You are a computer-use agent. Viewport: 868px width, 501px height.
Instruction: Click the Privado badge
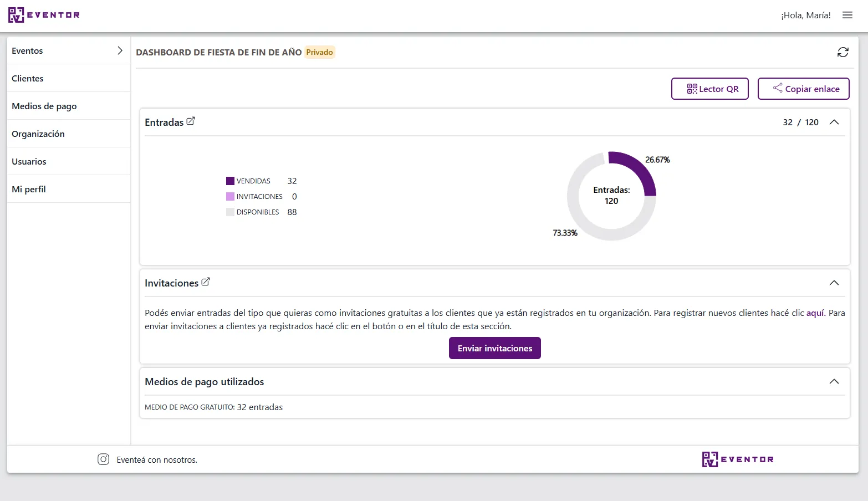(x=319, y=52)
